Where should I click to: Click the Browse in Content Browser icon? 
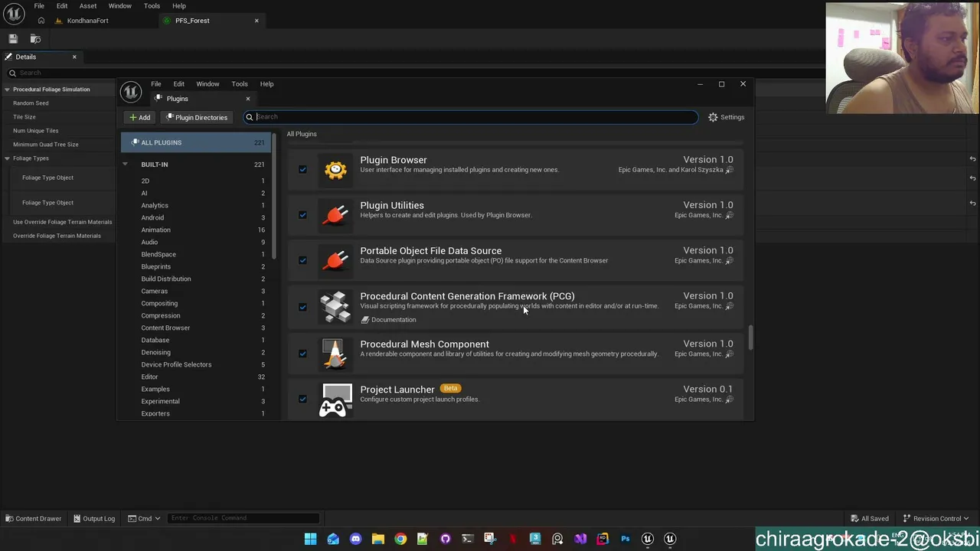pyautogui.click(x=35, y=38)
